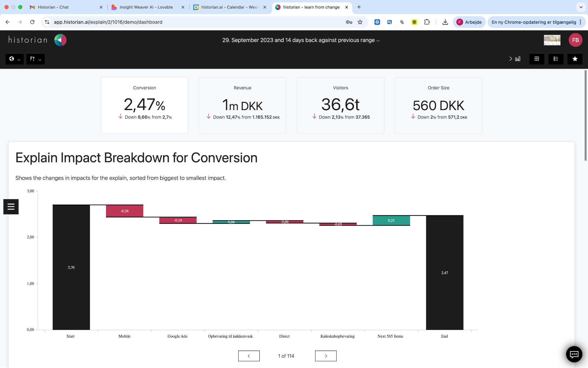Image resolution: width=588 pixels, height=368 pixels.
Task: Click the End 2,47 bar
Action: 445,273
